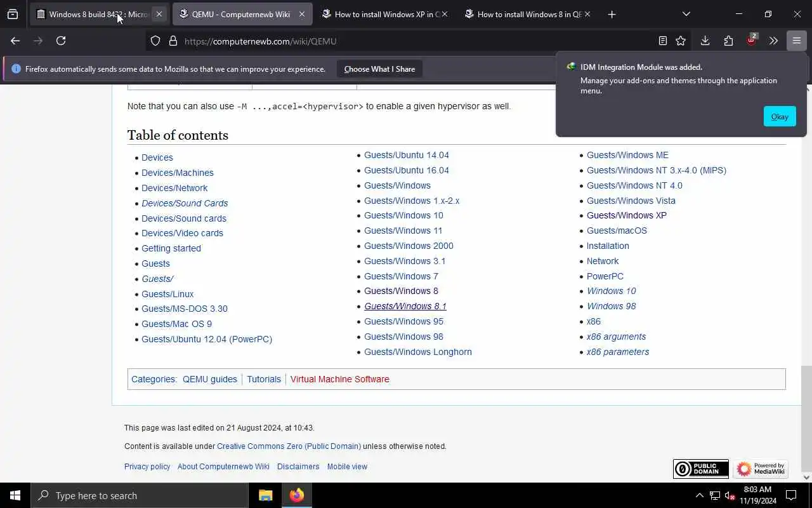Screen dimensions: 812x508
Task: Switch to Windows 8 build 8432 tab
Action: [x=99, y=14]
